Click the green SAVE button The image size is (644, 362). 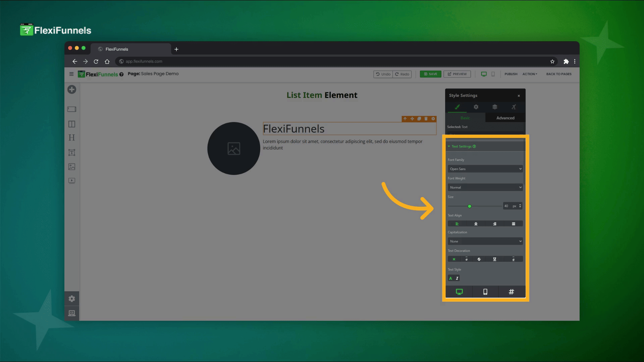(x=430, y=74)
